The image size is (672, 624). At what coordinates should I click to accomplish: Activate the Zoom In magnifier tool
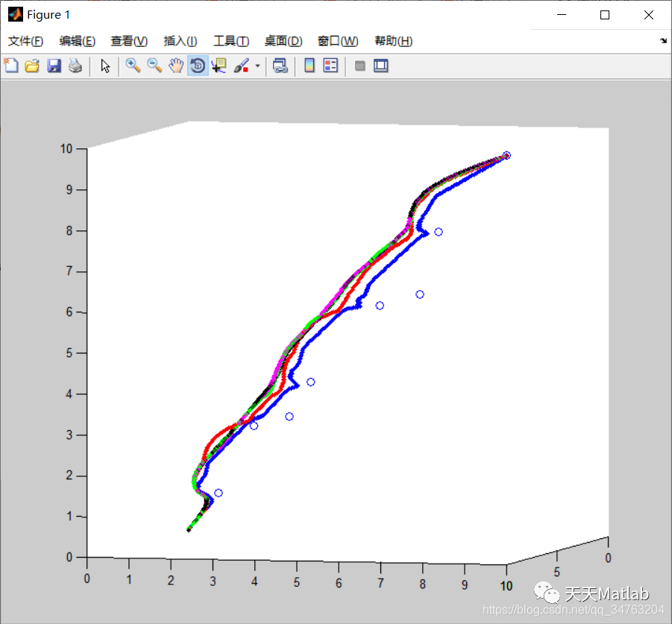tap(133, 66)
